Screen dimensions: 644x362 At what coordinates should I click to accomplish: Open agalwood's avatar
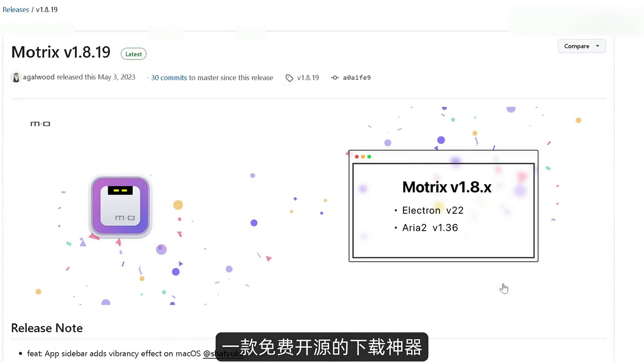click(x=16, y=77)
